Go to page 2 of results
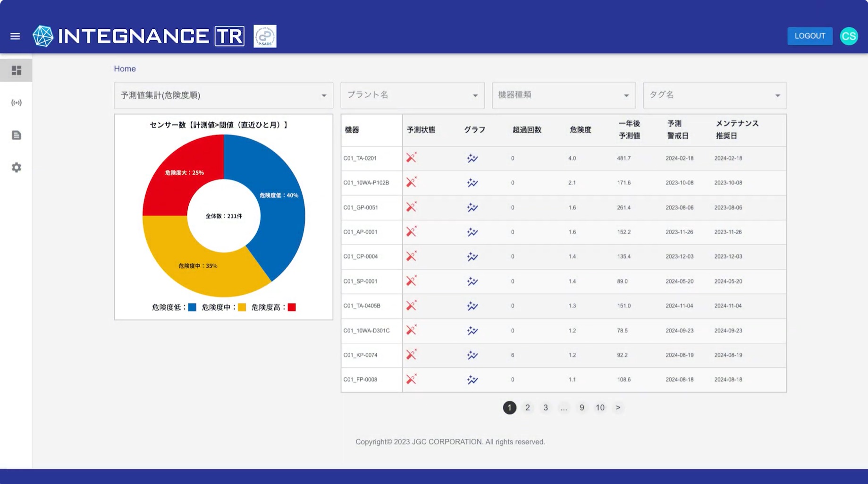Image resolution: width=868 pixels, height=484 pixels. [x=527, y=408]
